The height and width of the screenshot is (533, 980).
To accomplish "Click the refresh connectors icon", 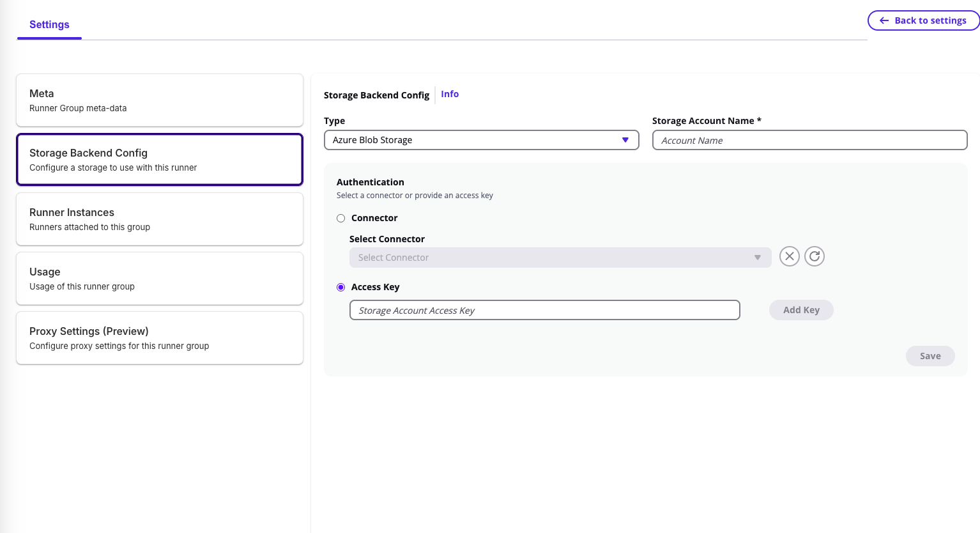I will [x=814, y=256].
